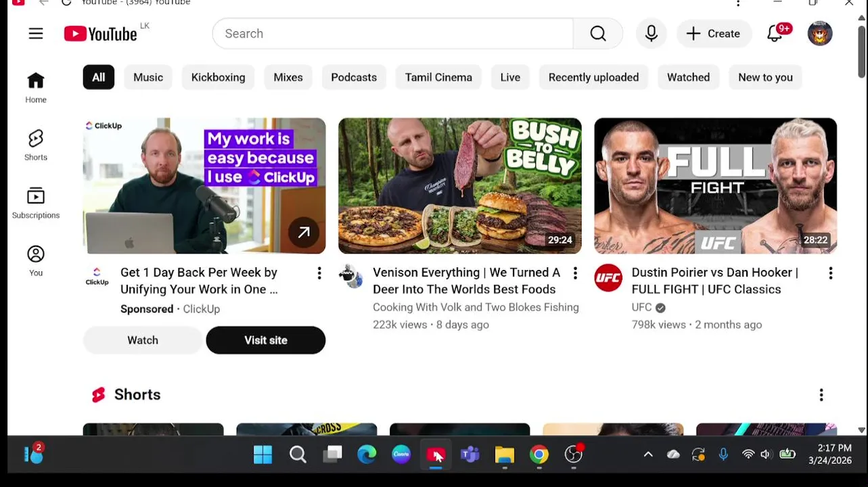Select the Tamil Cinema filter chip
The height and width of the screenshot is (487, 868).
[438, 77]
